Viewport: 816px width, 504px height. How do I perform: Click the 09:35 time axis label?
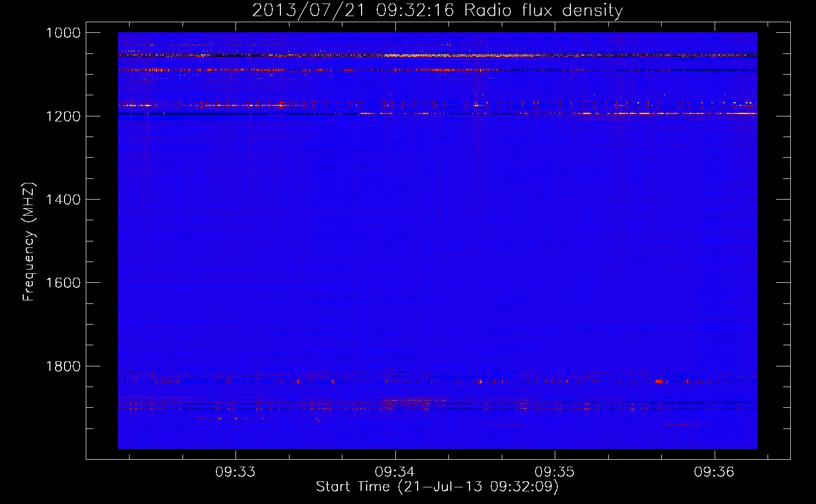(555, 472)
